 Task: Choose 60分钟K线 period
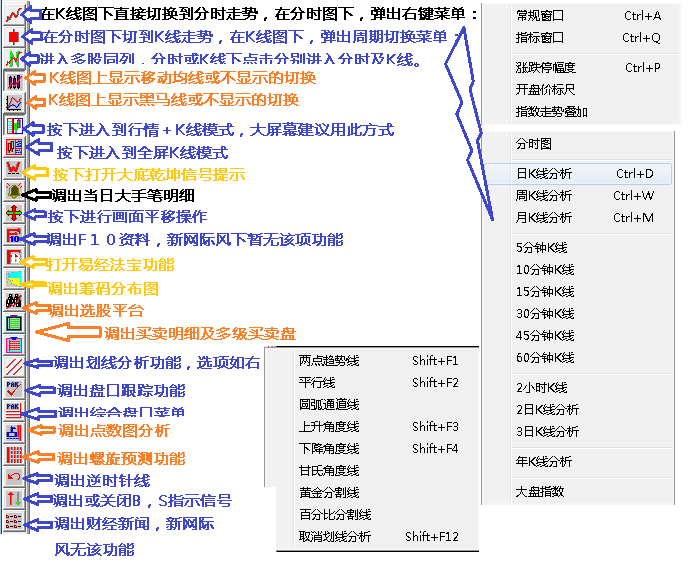tap(578, 358)
